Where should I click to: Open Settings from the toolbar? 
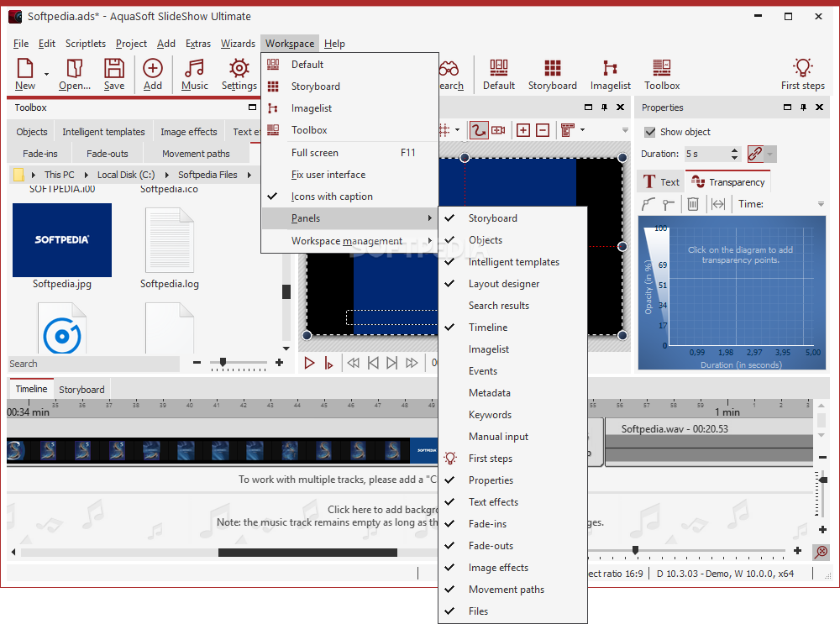239,75
